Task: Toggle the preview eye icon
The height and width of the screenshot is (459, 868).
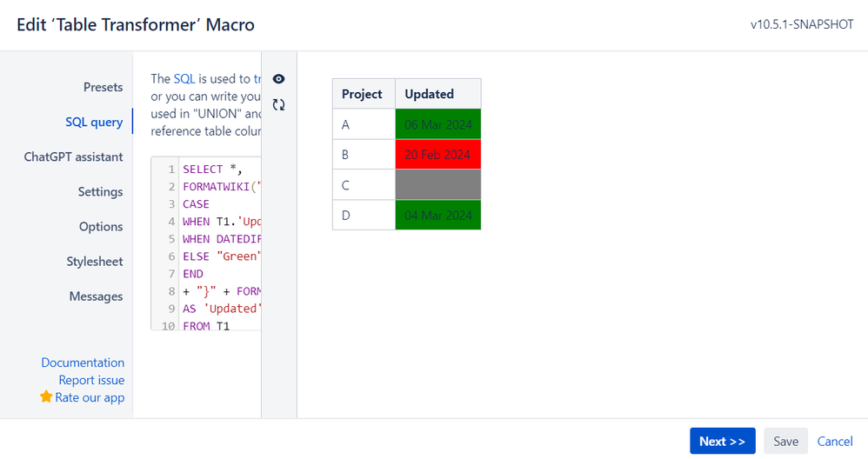Action: pos(278,79)
